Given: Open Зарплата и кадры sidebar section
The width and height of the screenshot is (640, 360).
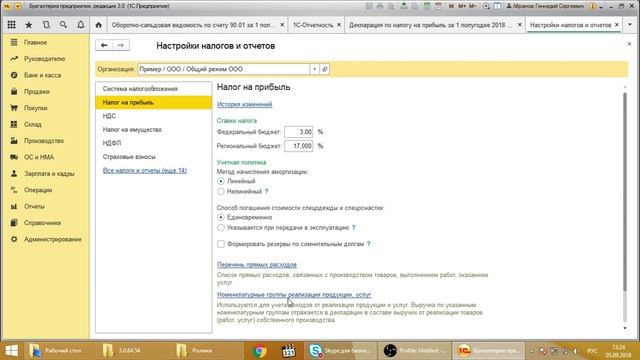Looking at the screenshot, I should 49,173.
